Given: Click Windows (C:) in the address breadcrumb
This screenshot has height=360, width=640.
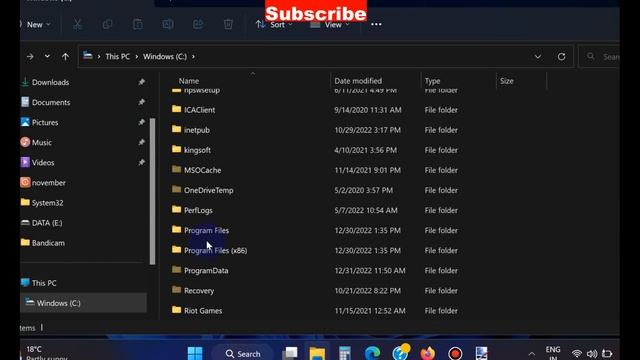Looking at the screenshot, I should [165, 57].
